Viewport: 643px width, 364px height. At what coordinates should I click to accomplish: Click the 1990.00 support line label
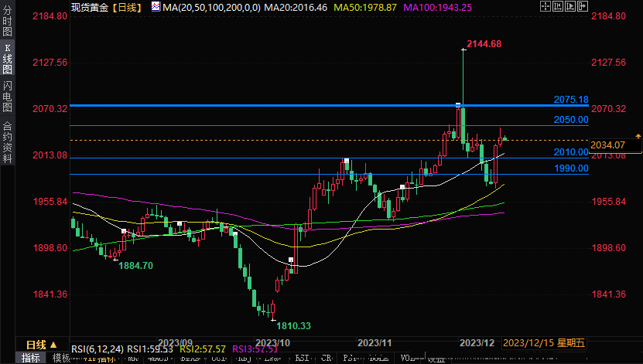(571, 168)
